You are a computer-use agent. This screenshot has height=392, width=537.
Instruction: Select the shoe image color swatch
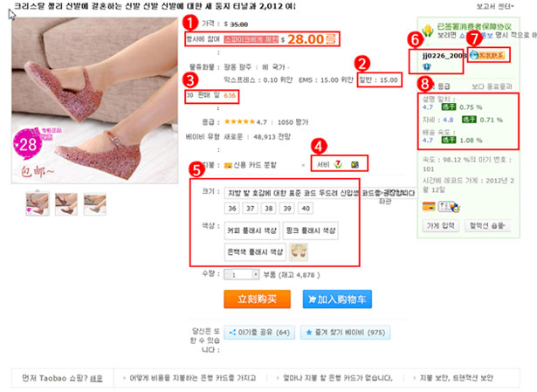pos(299,252)
